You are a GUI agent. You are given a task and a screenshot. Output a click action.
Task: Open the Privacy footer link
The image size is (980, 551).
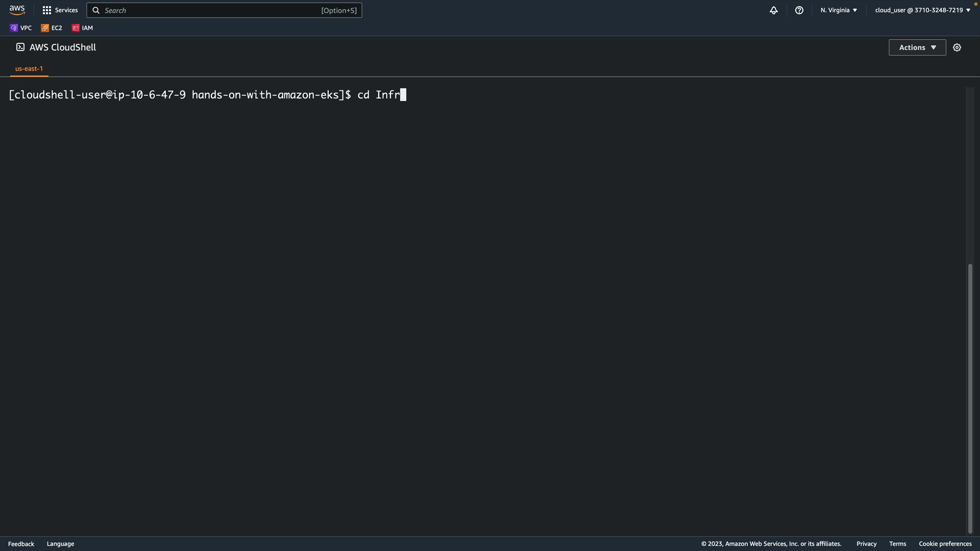866,544
